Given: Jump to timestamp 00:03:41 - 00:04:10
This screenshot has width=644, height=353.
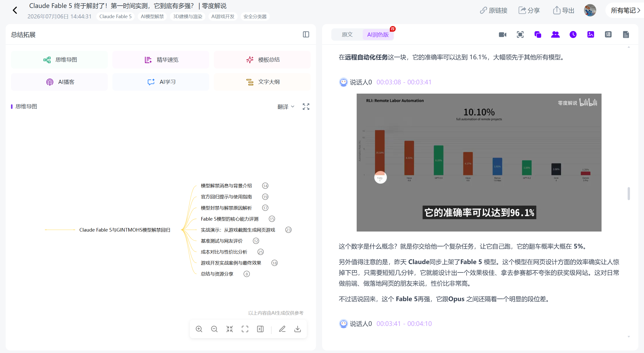Looking at the screenshot, I should tap(404, 324).
